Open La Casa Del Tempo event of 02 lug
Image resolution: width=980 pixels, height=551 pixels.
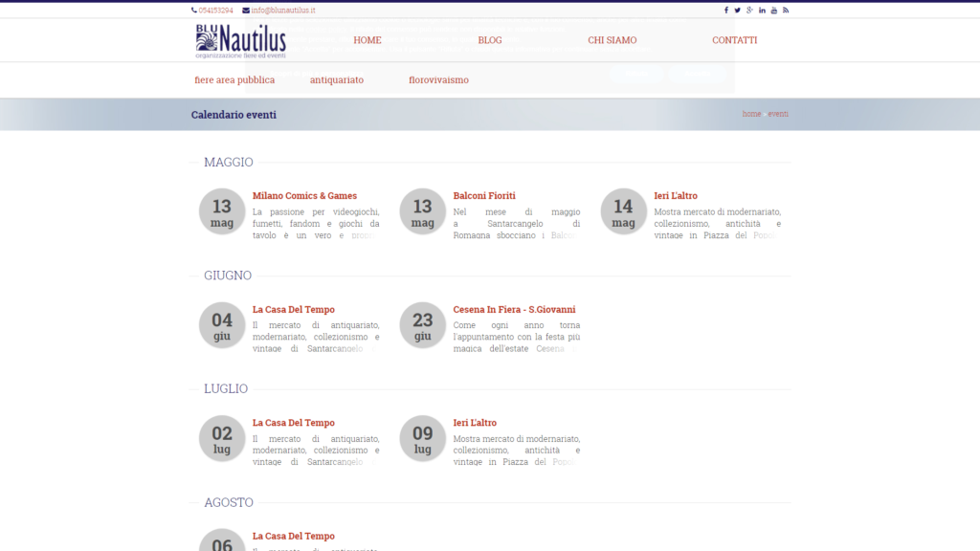(293, 422)
